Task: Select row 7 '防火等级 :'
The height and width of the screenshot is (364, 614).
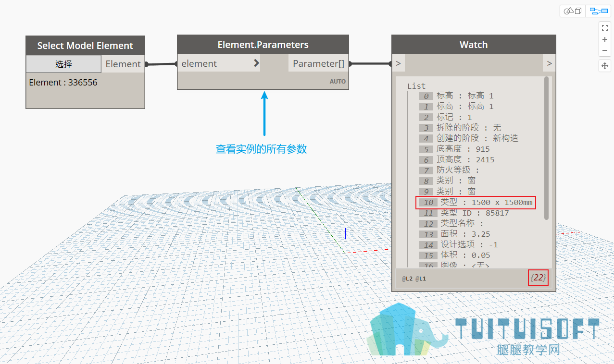Action: [x=450, y=170]
